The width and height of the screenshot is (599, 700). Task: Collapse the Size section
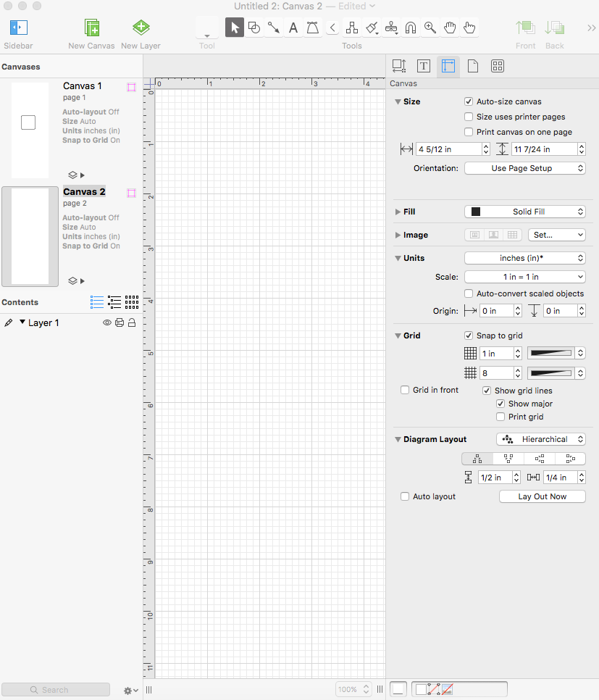click(398, 101)
